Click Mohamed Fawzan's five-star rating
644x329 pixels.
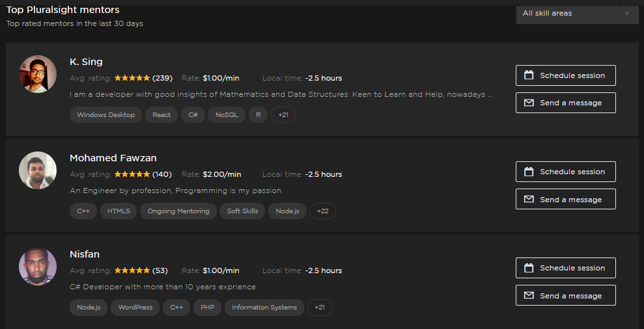[132, 174]
